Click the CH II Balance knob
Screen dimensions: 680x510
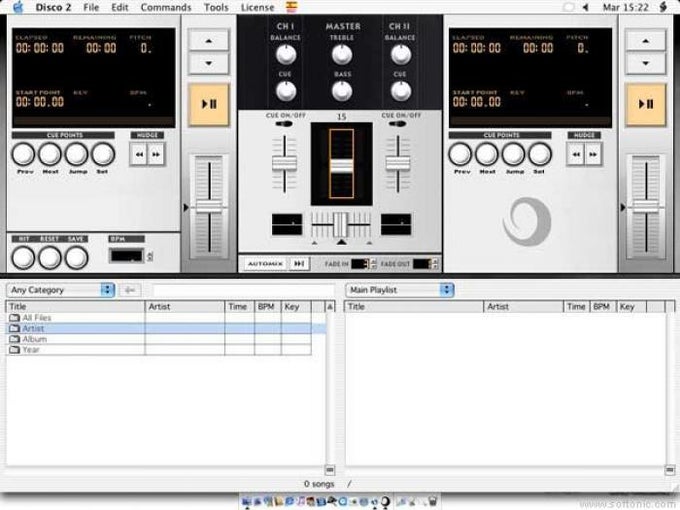pyautogui.click(x=401, y=55)
